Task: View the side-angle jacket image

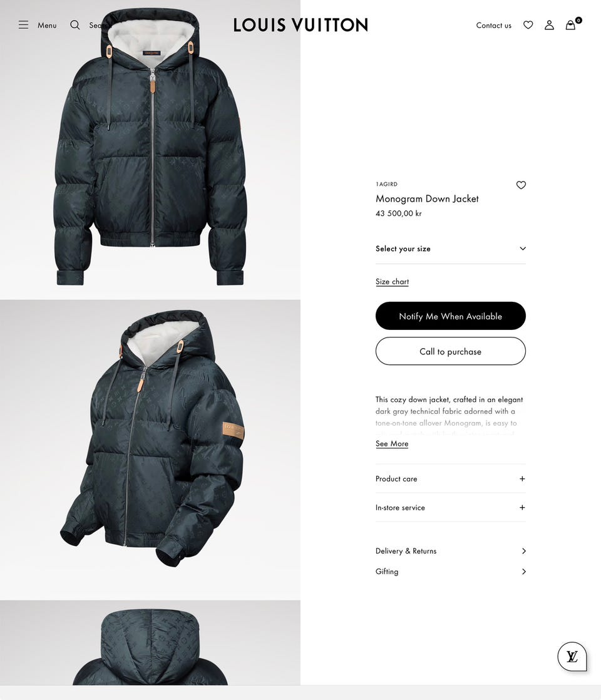Action: [x=150, y=450]
